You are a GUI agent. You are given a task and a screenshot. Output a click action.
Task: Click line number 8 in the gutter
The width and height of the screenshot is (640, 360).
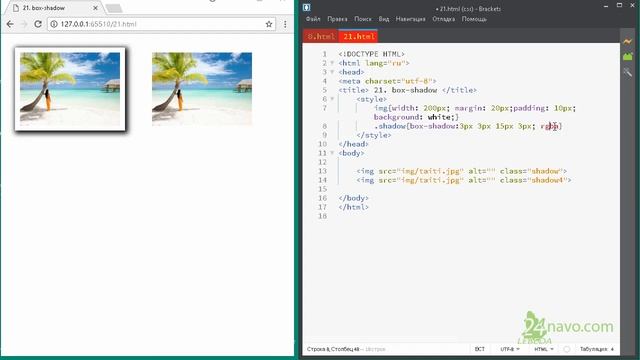coord(324,126)
